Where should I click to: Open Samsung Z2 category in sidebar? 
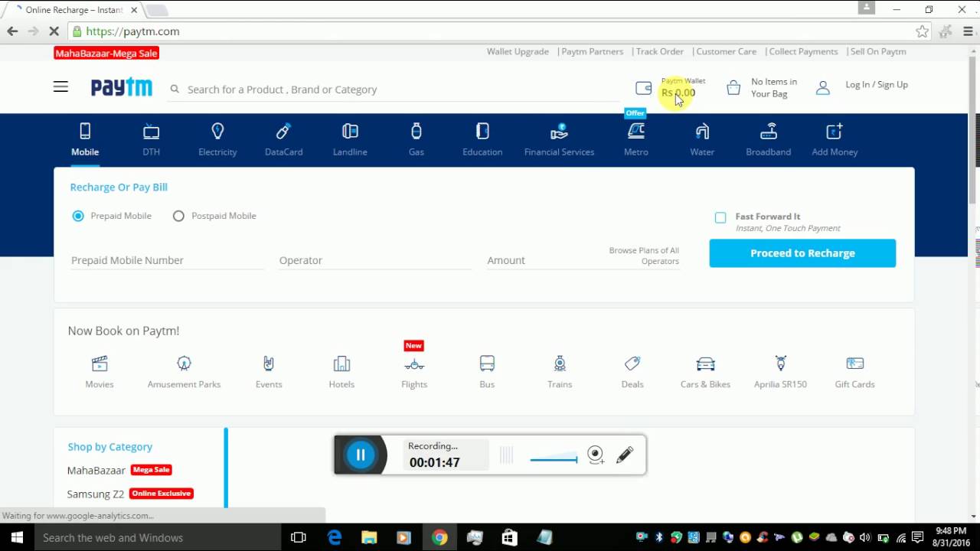(96, 494)
